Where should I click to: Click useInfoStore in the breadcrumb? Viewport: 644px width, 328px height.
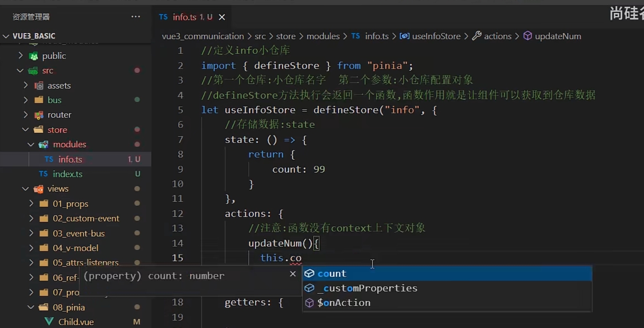(436, 36)
